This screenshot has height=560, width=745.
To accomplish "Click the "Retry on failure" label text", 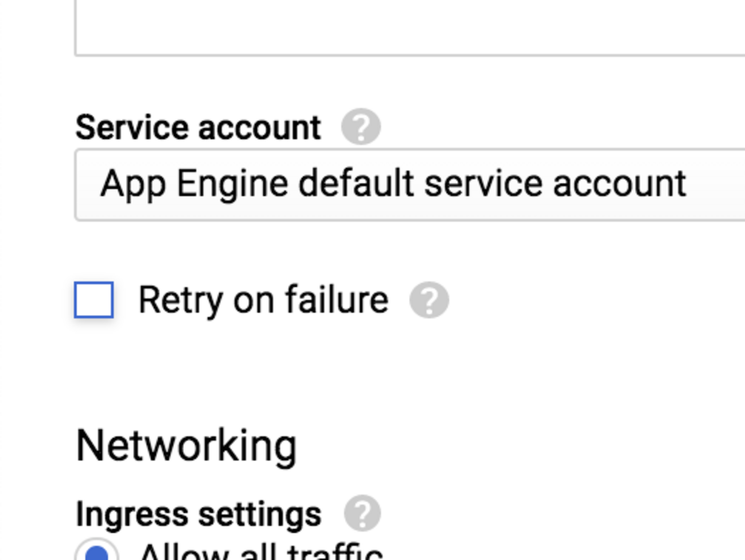I will pyautogui.click(x=263, y=300).
